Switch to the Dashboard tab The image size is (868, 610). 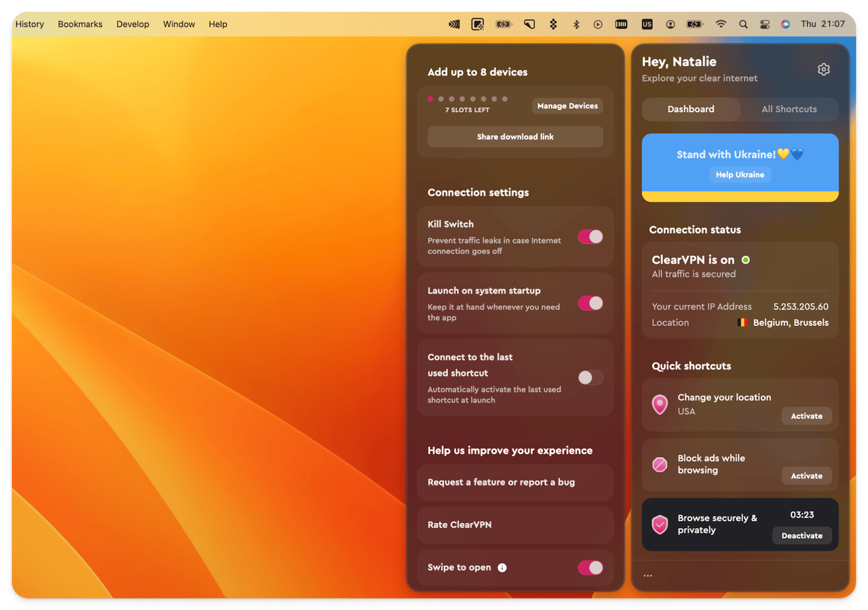691,109
